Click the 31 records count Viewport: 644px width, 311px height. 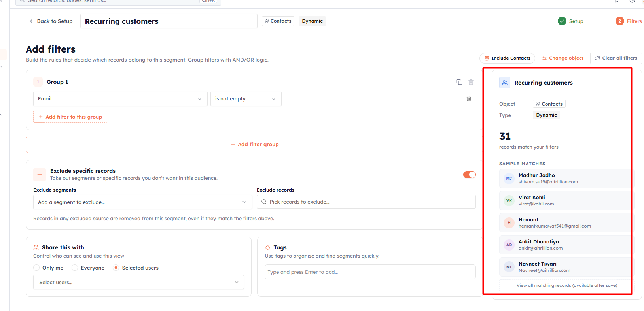505,136
